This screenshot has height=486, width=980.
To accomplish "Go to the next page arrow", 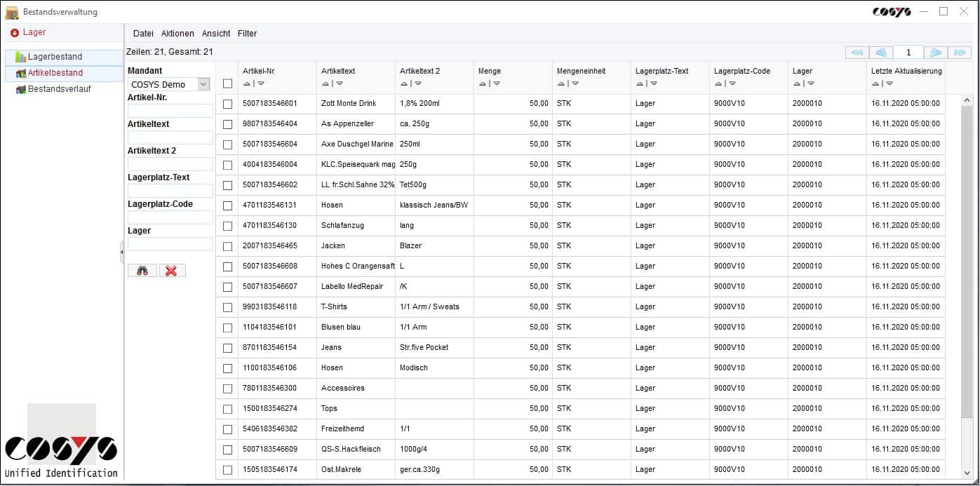I will click(x=935, y=53).
